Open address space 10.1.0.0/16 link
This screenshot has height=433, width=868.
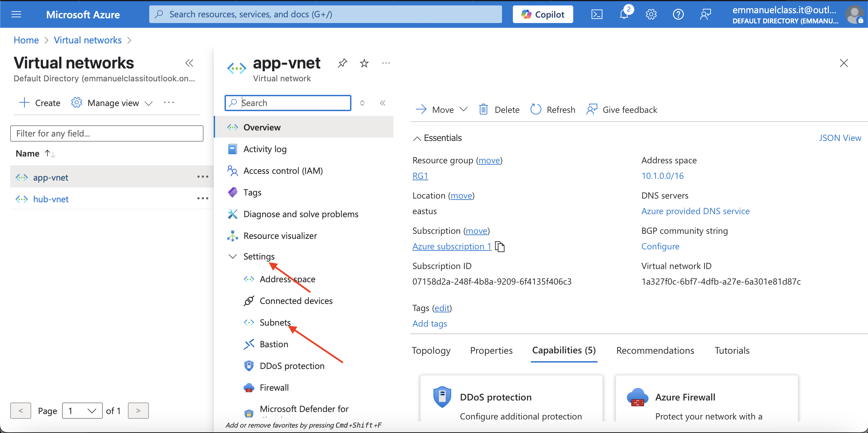[662, 176]
